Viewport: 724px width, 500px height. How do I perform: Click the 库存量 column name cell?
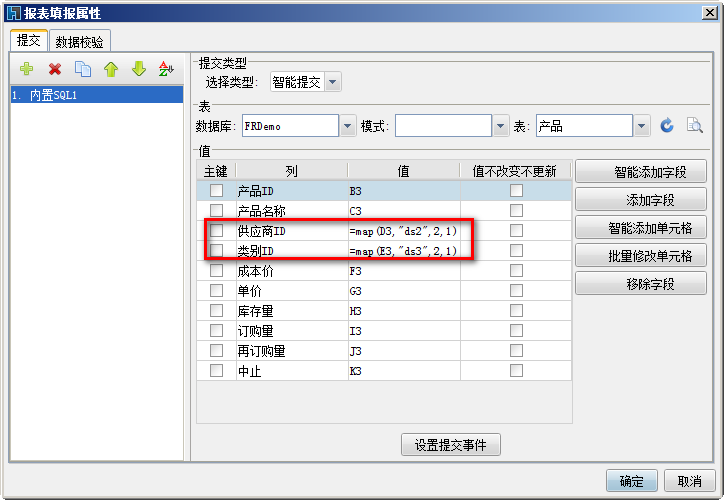coord(292,311)
